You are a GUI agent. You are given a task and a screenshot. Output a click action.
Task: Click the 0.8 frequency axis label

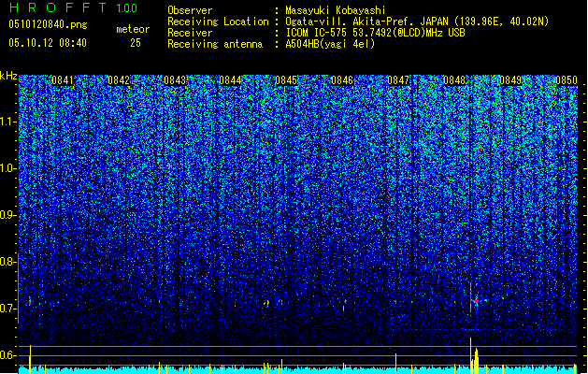tap(7, 262)
